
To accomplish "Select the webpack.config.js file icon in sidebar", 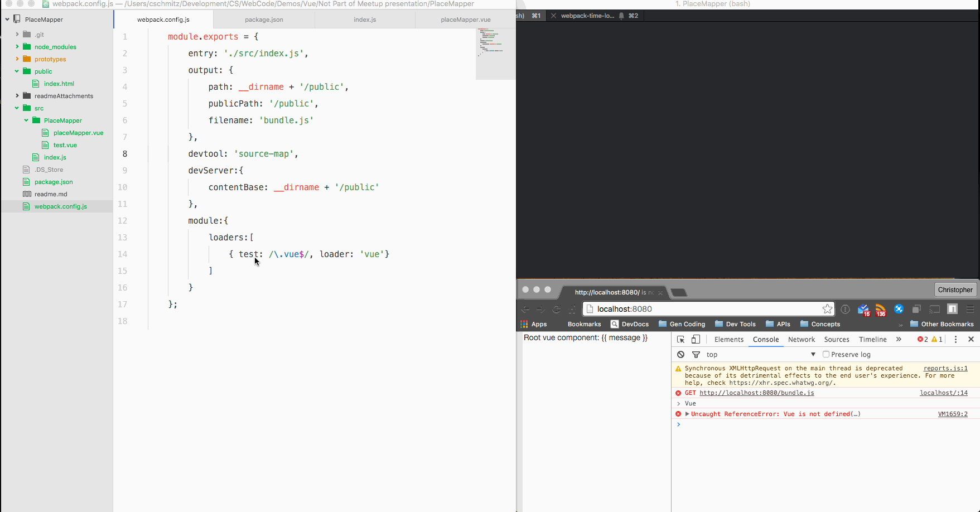I will click(x=26, y=206).
